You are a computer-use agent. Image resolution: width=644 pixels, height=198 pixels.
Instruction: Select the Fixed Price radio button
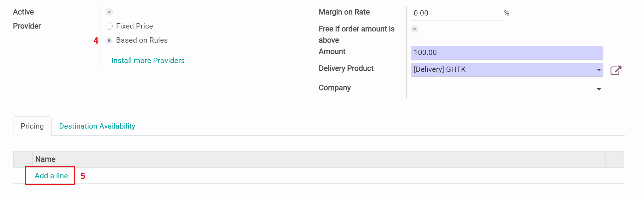point(109,26)
